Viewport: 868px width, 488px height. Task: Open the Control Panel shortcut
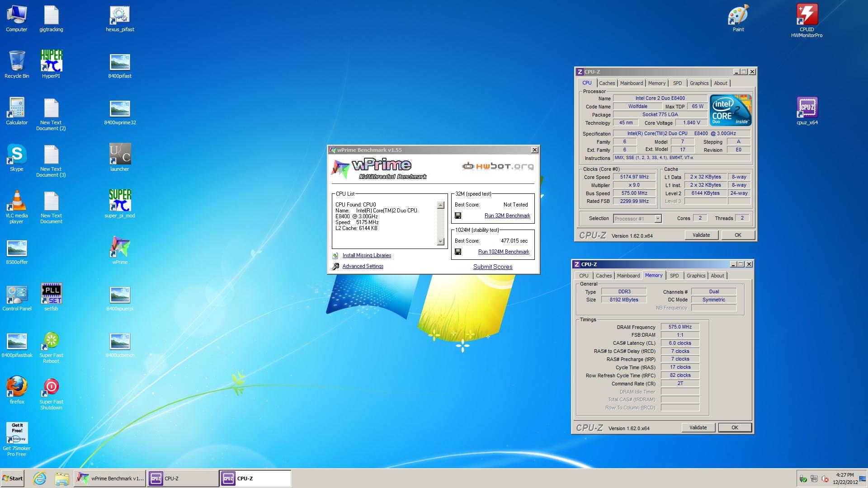[17, 298]
